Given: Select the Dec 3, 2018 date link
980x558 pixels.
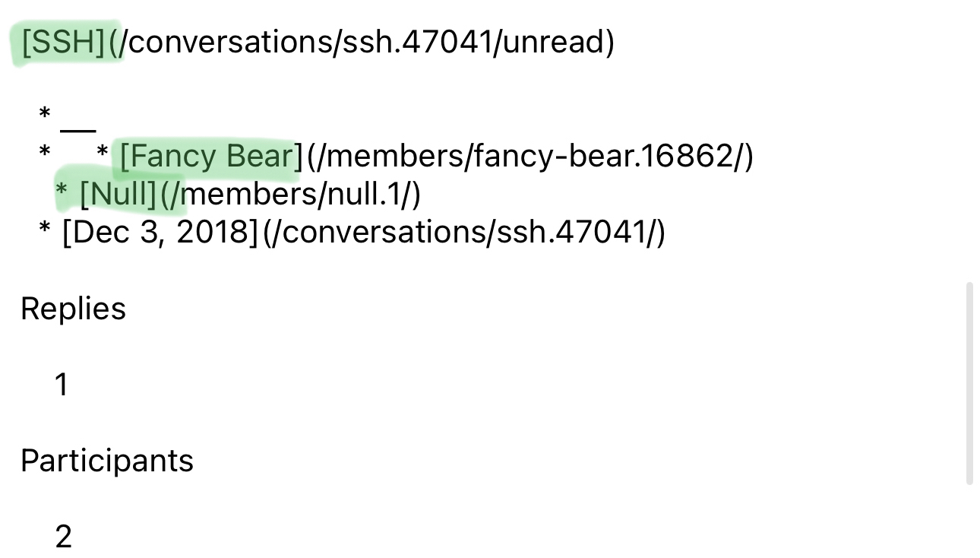Looking at the screenshot, I should [x=161, y=233].
